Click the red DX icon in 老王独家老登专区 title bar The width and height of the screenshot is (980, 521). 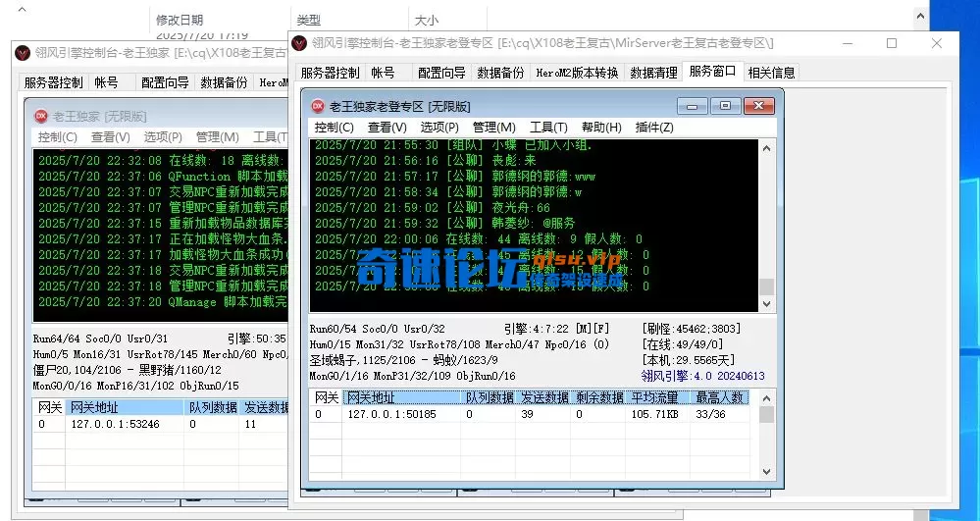318,106
